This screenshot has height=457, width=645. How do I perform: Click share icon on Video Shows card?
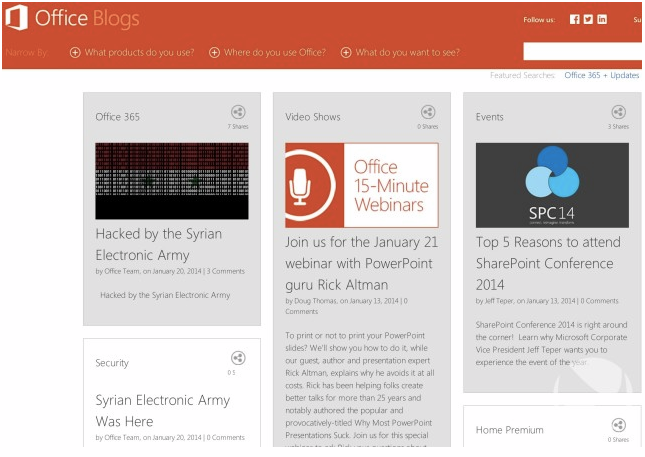pos(428,113)
